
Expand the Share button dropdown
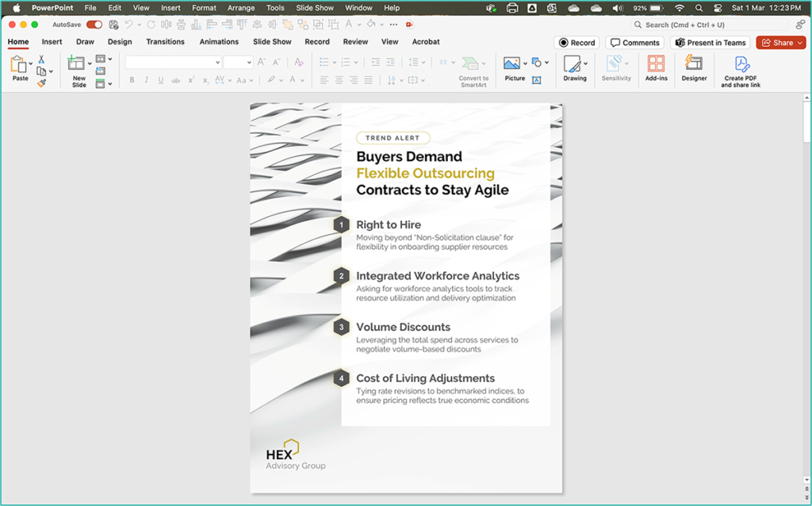(799, 42)
